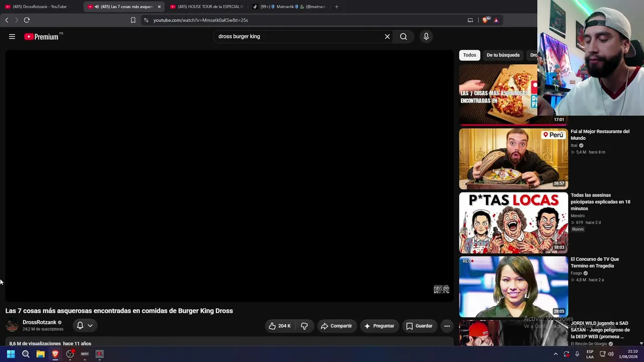Reload the page
The image size is (644, 362).
27,20
